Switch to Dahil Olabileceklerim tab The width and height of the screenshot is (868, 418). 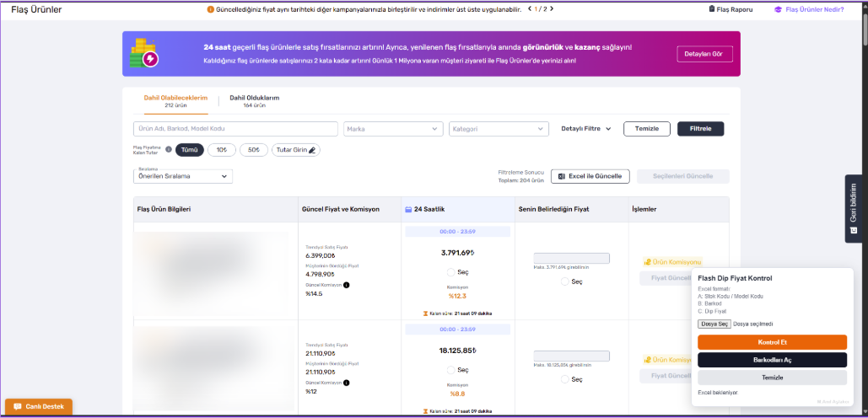[176, 101]
